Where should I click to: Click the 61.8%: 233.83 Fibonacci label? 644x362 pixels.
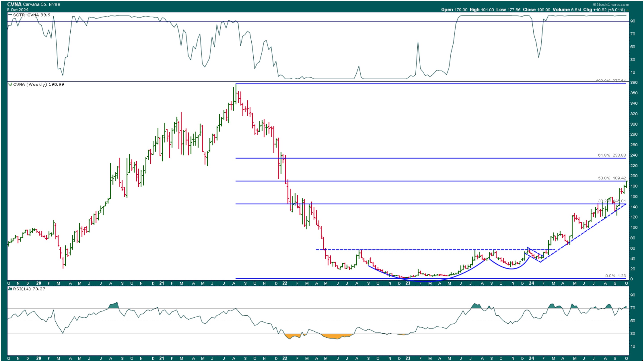(x=612, y=155)
